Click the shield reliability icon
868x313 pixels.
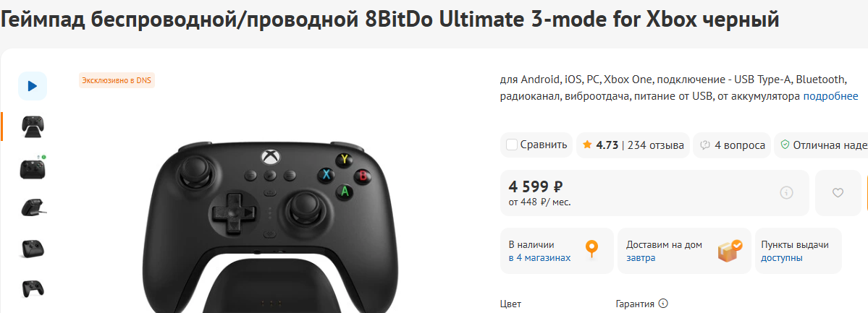click(785, 145)
